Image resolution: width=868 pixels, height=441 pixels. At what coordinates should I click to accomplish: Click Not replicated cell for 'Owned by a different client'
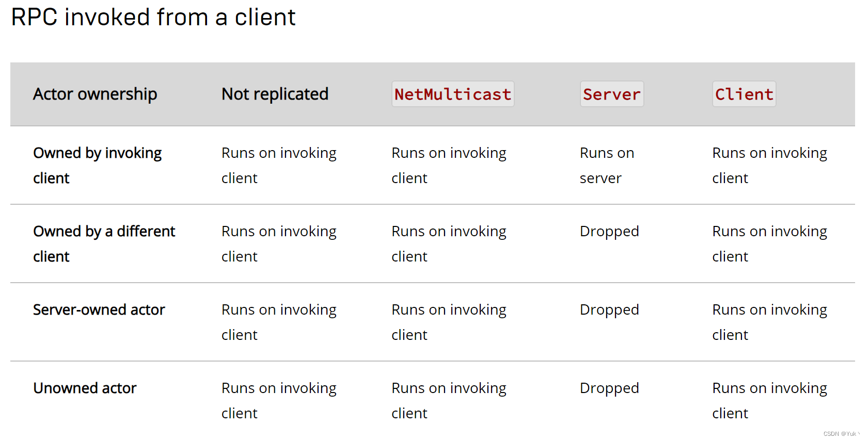tap(279, 243)
